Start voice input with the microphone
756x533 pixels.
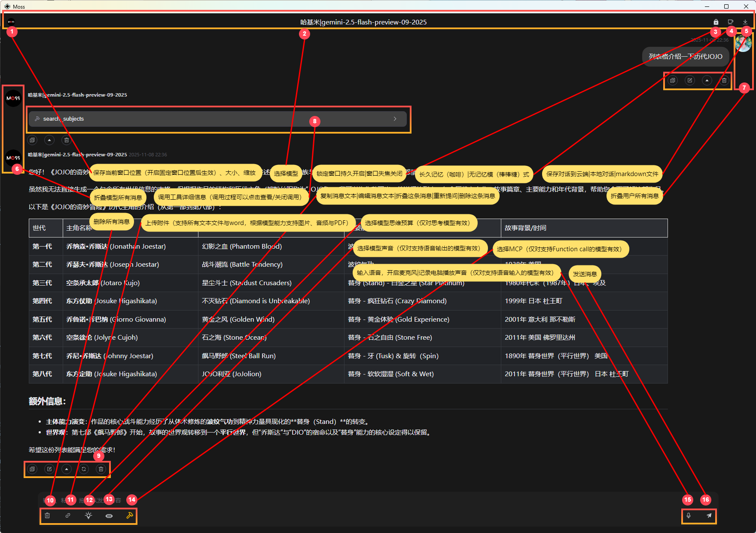[x=689, y=515]
